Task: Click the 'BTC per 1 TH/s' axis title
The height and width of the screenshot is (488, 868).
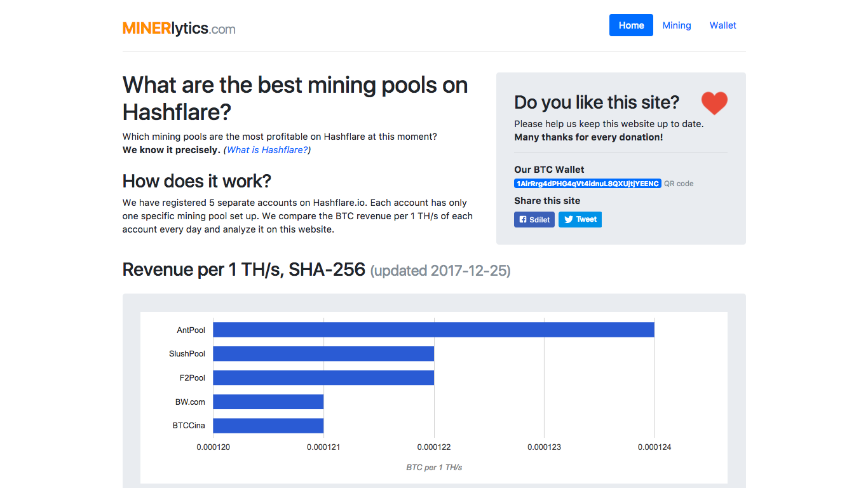Action: click(x=434, y=467)
